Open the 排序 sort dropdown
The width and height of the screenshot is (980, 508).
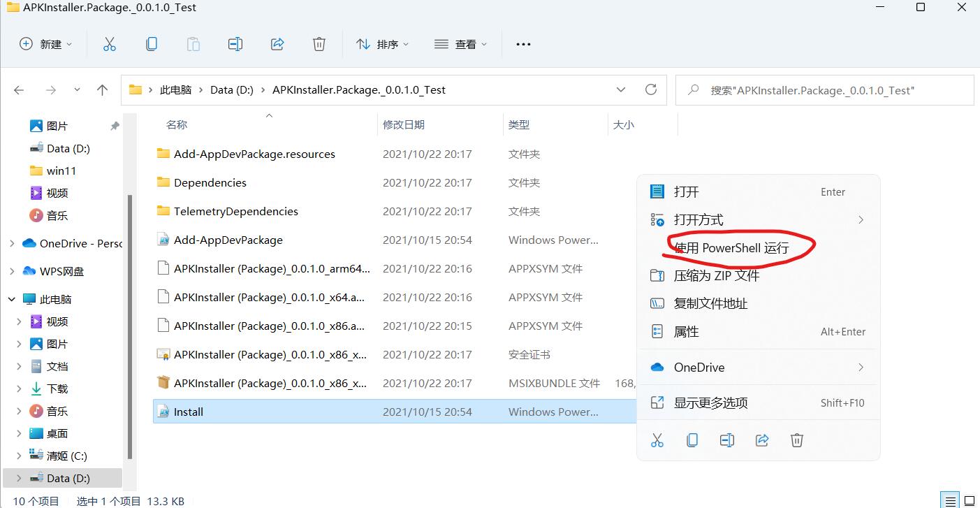pos(382,44)
